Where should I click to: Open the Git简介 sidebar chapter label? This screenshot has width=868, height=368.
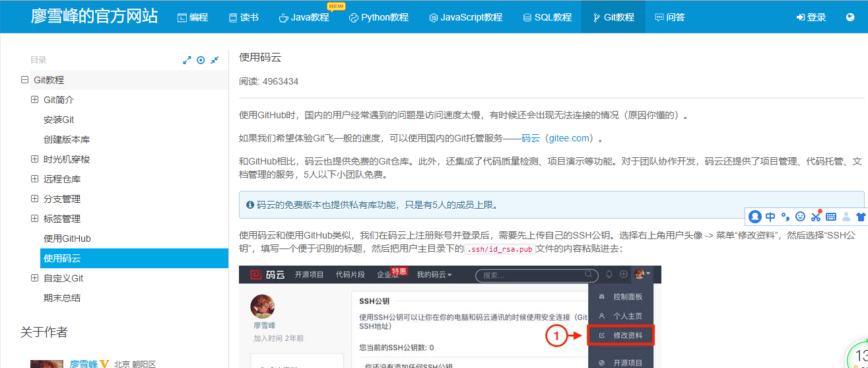(59, 100)
